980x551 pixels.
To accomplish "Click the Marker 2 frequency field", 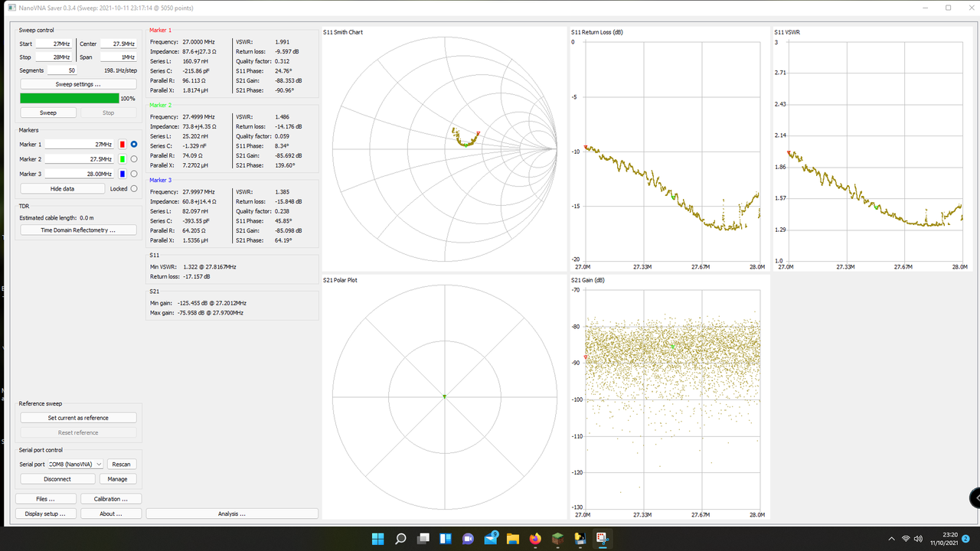I will pyautogui.click(x=80, y=159).
